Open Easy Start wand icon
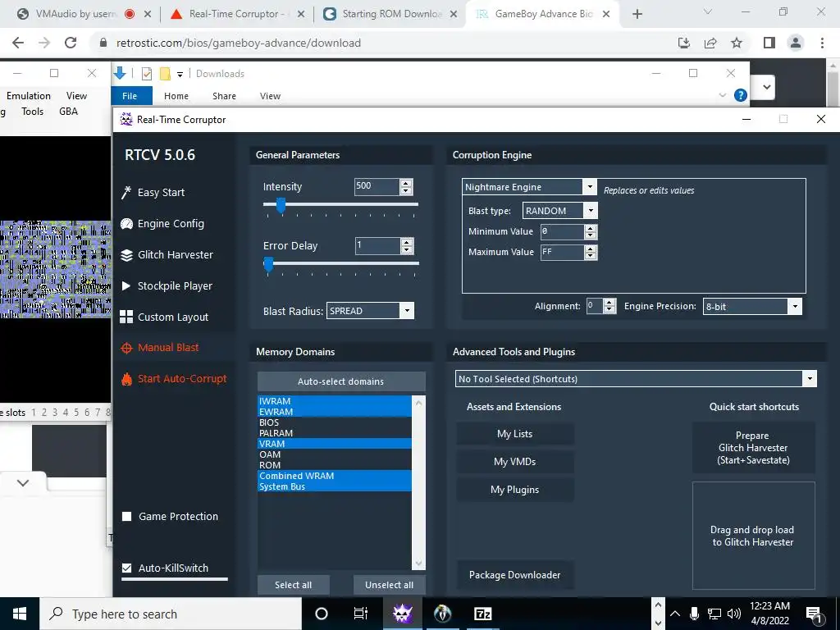The width and height of the screenshot is (840, 630). coord(126,192)
